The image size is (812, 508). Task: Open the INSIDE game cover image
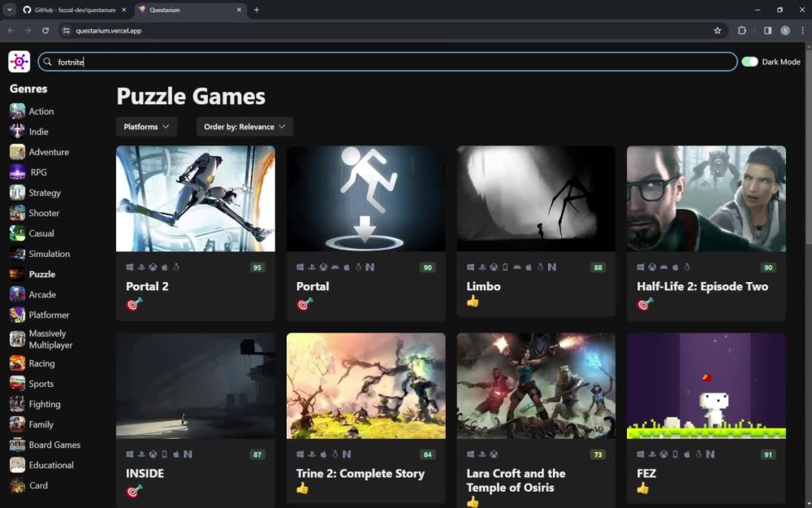click(195, 385)
